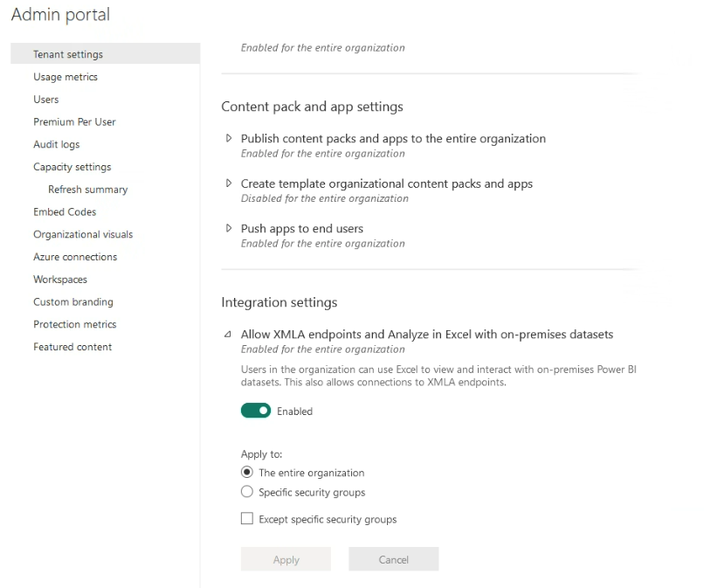
Task: Go to Usage metrics
Action: [x=66, y=77]
